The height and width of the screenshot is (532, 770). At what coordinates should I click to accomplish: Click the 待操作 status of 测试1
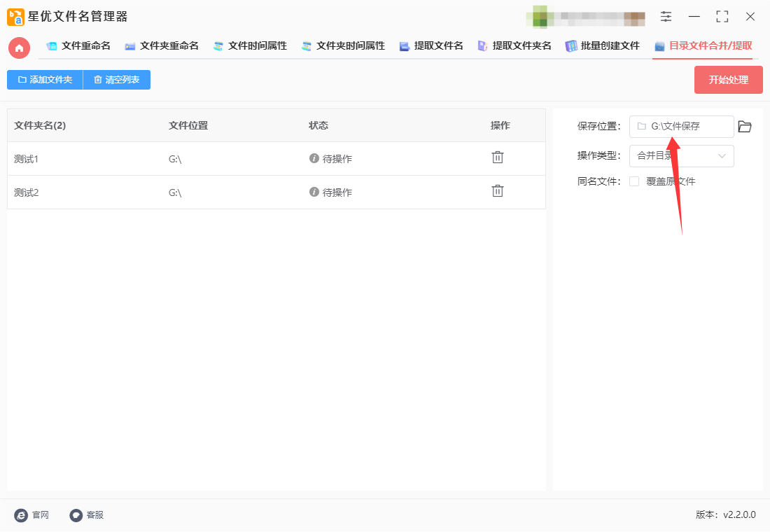click(x=330, y=159)
